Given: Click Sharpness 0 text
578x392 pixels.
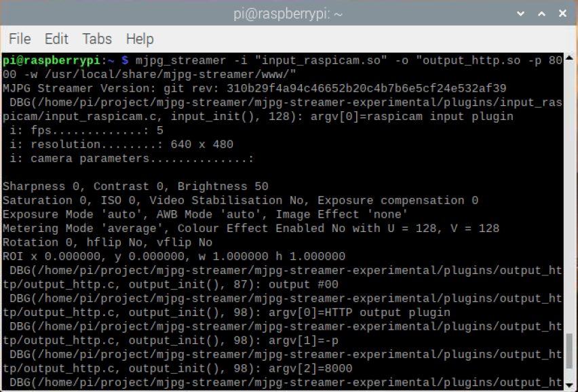Looking at the screenshot, I should pos(41,187).
